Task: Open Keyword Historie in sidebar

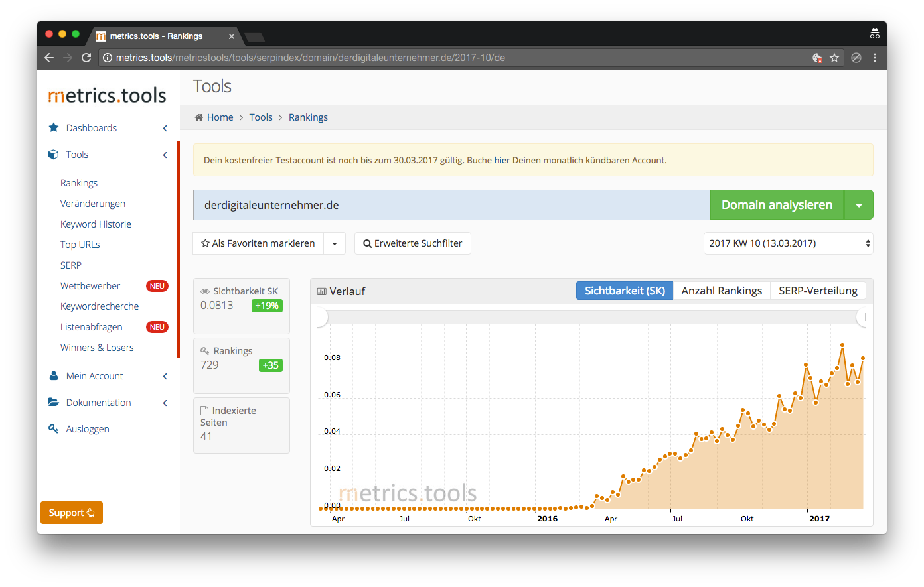Action: pyautogui.click(x=96, y=224)
